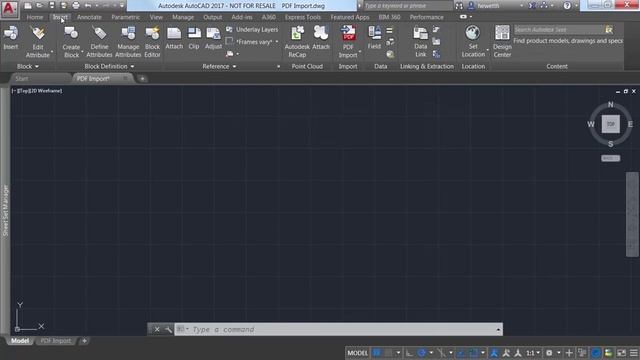
Task: Click the viewport label Top 2D Wireframe
Action: pyautogui.click(x=37, y=91)
